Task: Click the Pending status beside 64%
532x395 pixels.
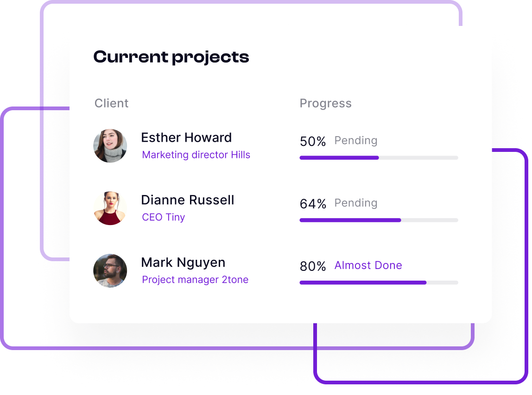Action: 356,203
